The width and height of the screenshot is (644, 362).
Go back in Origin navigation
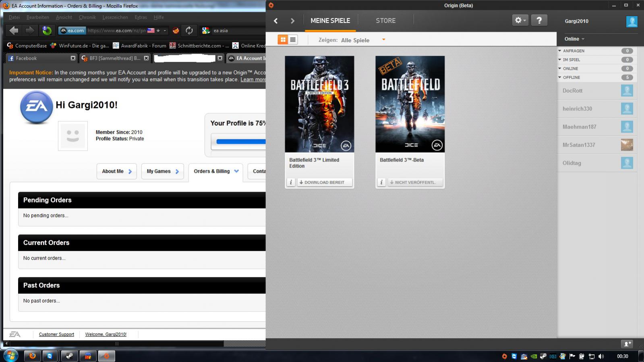(276, 21)
